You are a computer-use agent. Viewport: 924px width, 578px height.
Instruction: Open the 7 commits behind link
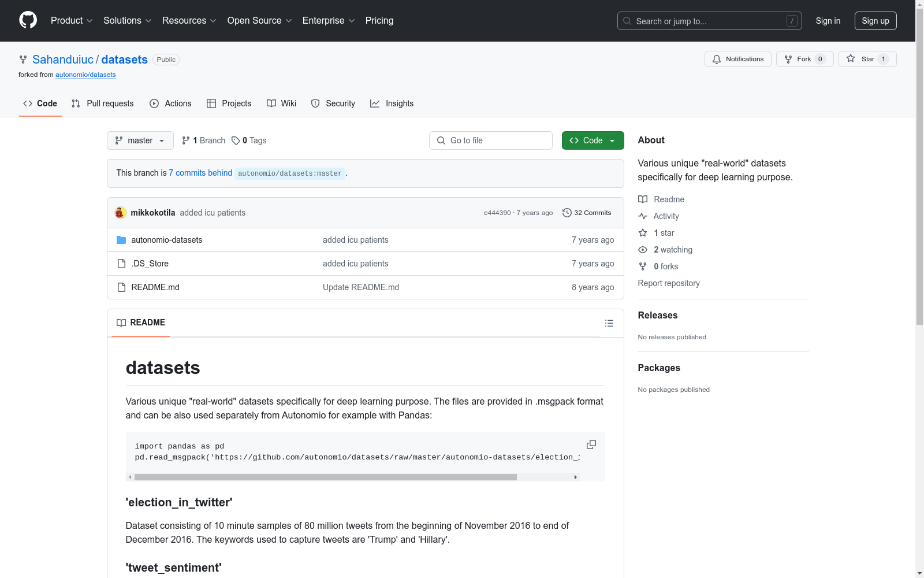(200, 173)
